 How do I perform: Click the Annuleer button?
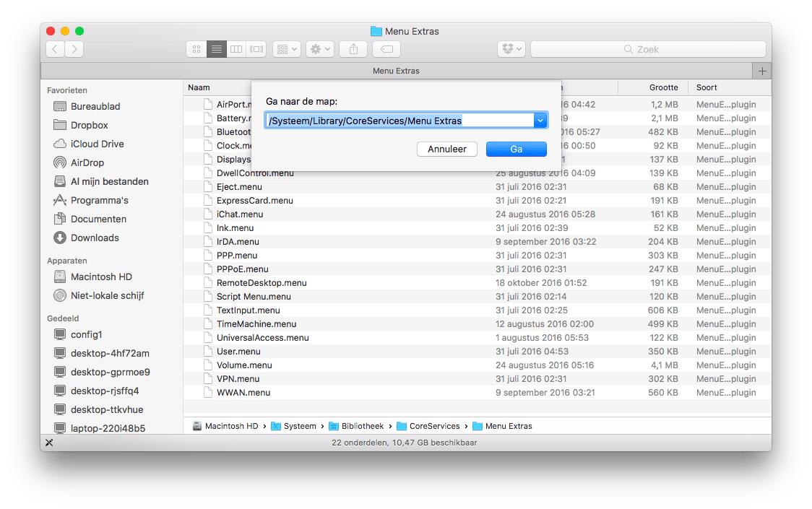[447, 149]
